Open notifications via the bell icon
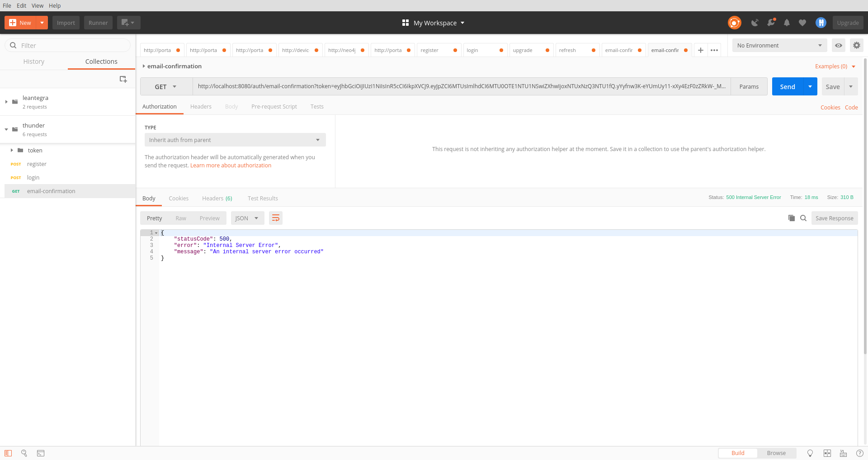Viewport: 868px width, 460px height. 787,23
